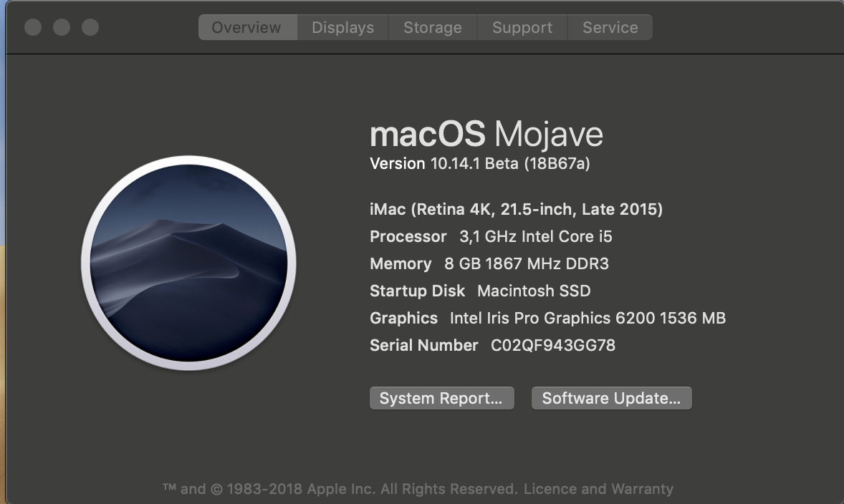844x504 pixels.
Task: Show the Service tab
Action: tap(610, 28)
